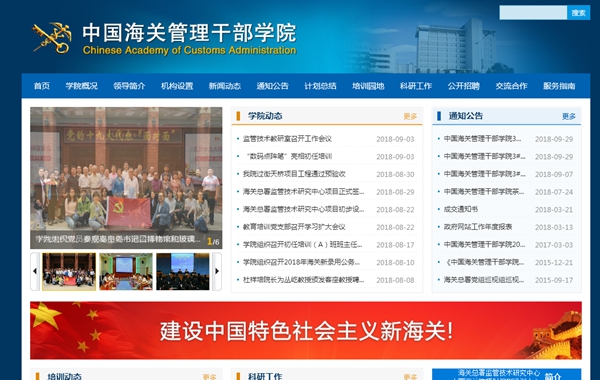Open notice 政府网站工作年度报表
This screenshot has width=600, height=380.
point(478,227)
